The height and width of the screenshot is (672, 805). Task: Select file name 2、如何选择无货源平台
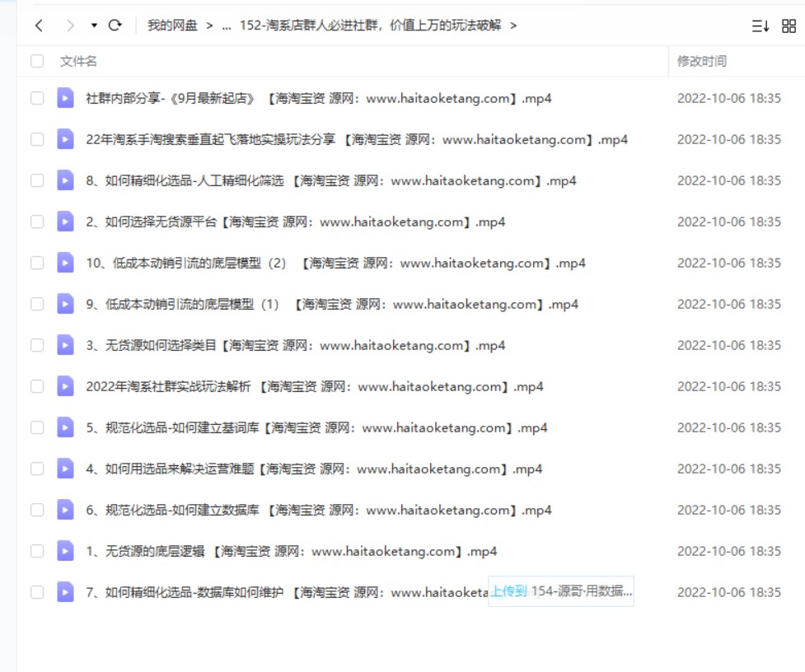[295, 222]
